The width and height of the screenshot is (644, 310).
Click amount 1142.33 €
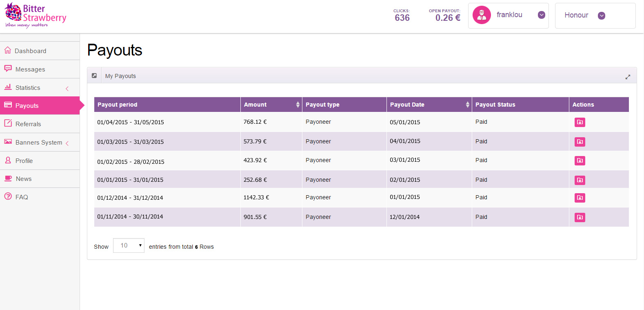[256, 197]
